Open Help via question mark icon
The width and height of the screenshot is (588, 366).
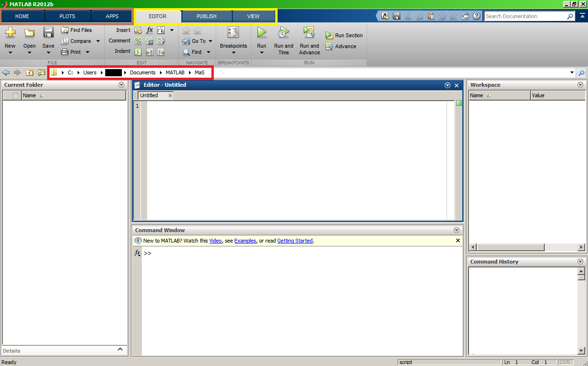tap(477, 16)
